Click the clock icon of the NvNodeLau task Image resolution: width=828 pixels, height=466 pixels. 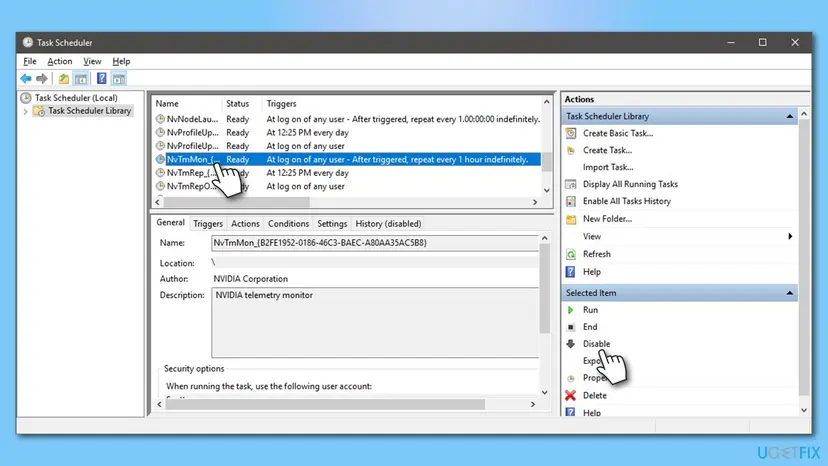[x=160, y=119]
